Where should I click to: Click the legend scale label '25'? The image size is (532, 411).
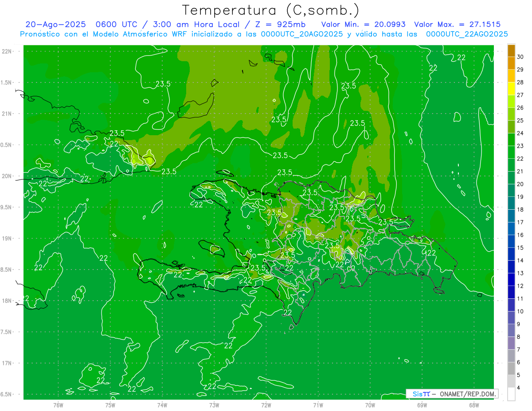point(520,120)
